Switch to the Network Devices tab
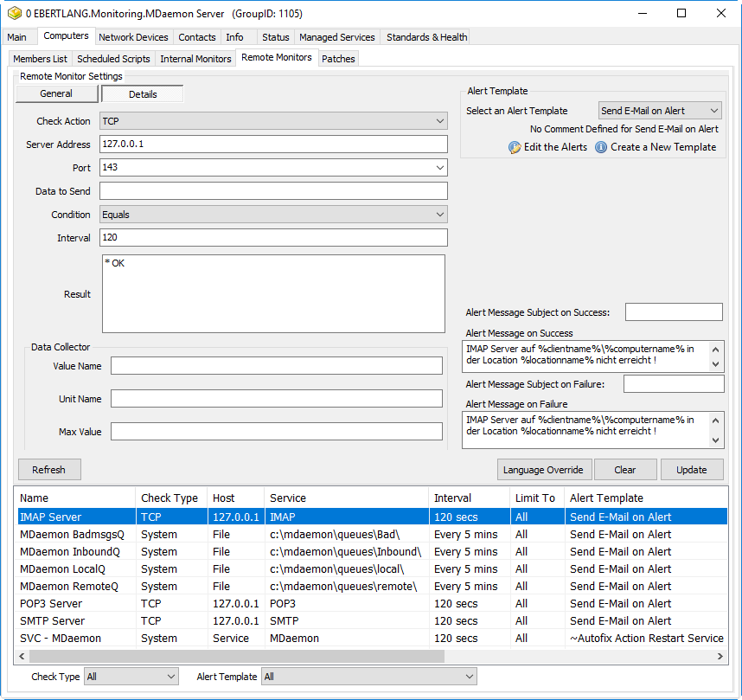The width and height of the screenshot is (742, 700). click(133, 37)
